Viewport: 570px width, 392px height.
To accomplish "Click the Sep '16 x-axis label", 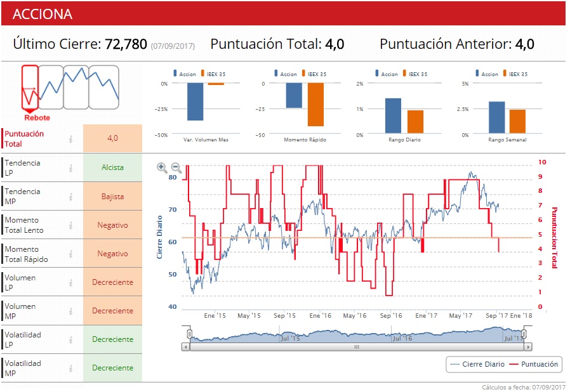I will point(391,316).
